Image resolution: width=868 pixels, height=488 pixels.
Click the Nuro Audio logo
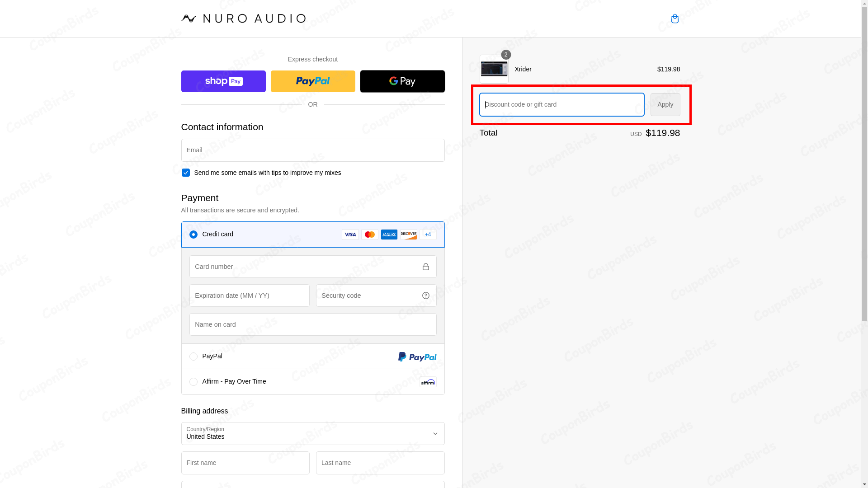point(244,19)
